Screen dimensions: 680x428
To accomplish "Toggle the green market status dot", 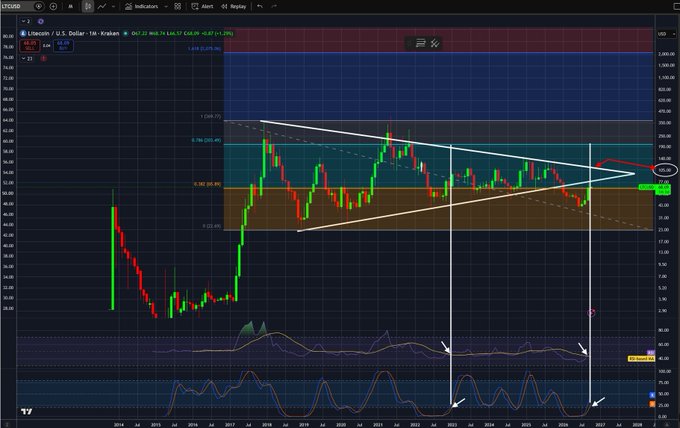I will 125,33.
